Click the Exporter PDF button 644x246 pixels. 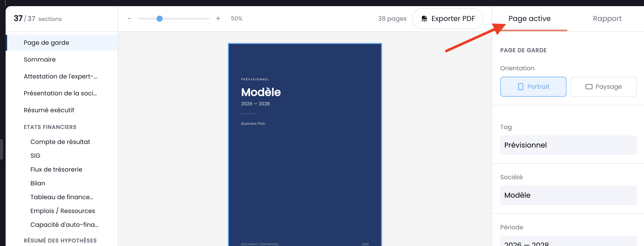coord(448,19)
